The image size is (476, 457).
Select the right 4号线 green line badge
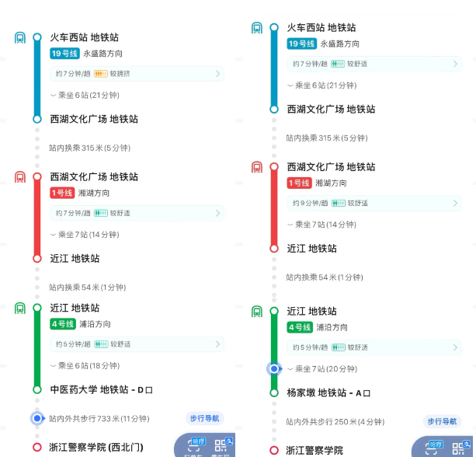coord(300,327)
